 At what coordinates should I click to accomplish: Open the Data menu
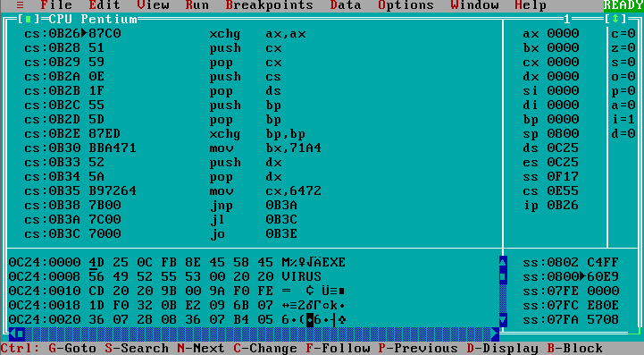(x=346, y=5)
